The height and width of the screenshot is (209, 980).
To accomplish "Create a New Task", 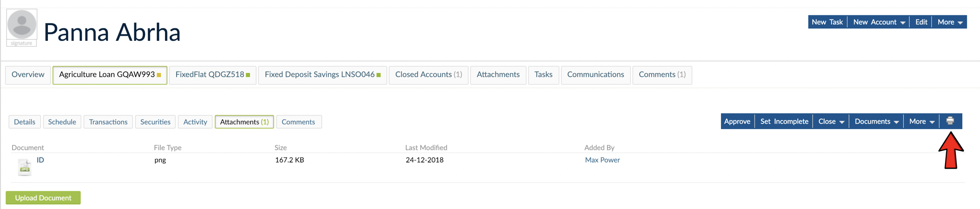I will (827, 22).
